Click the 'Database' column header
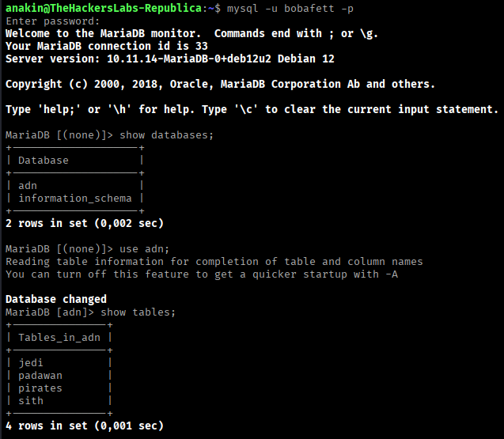Image resolution: width=504 pixels, height=439 pixels. click(43, 161)
